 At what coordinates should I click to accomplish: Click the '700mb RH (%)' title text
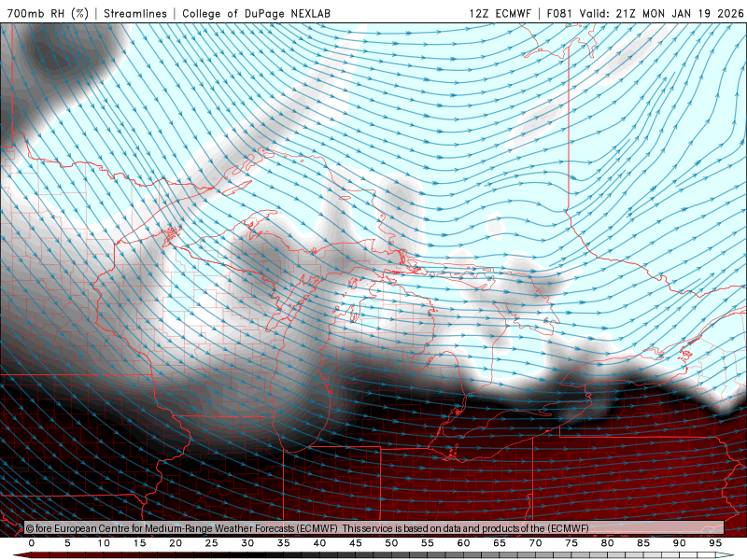point(49,13)
